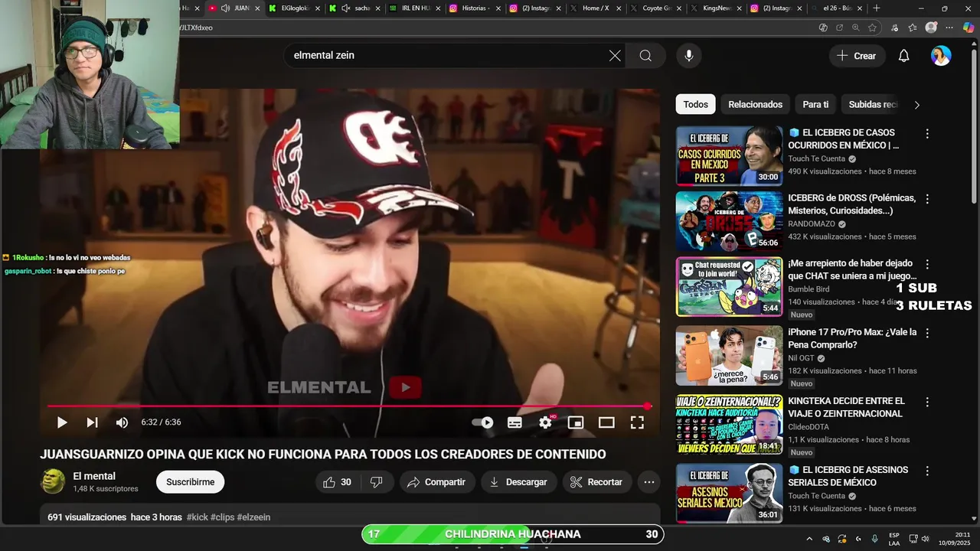Viewport: 980px width, 551px height.
Task: Click the magnifying glass search button
Action: coord(645,56)
